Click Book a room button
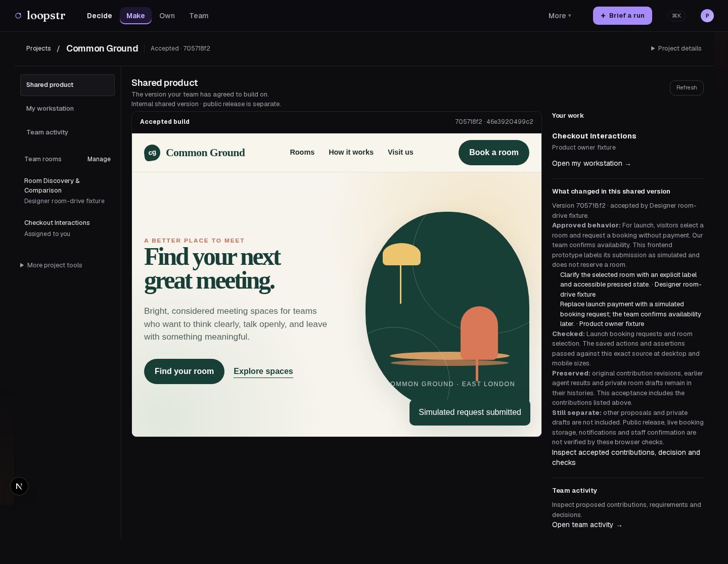The height and width of the screenshot is (564, 728). click(x=494, y=153)
